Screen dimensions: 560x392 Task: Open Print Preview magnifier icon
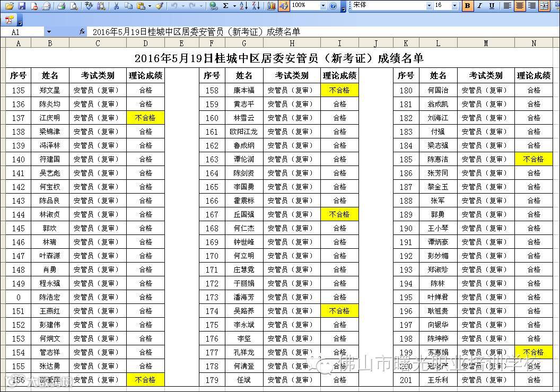coord(74,6)
